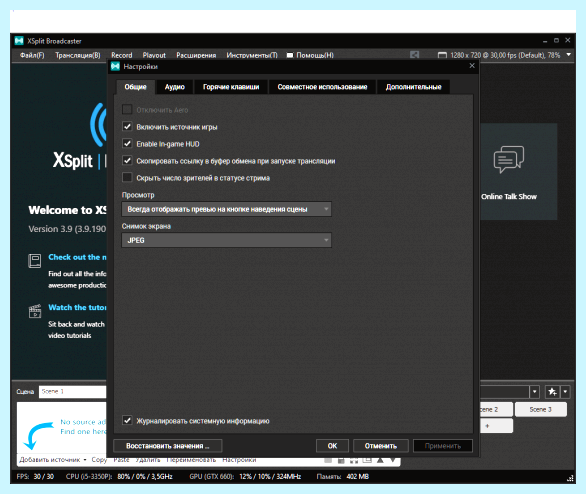Click the book icon beside Check out the
The height and width of the screenshot is (494, 586).
pyautogui.click(x=35, y=260)
